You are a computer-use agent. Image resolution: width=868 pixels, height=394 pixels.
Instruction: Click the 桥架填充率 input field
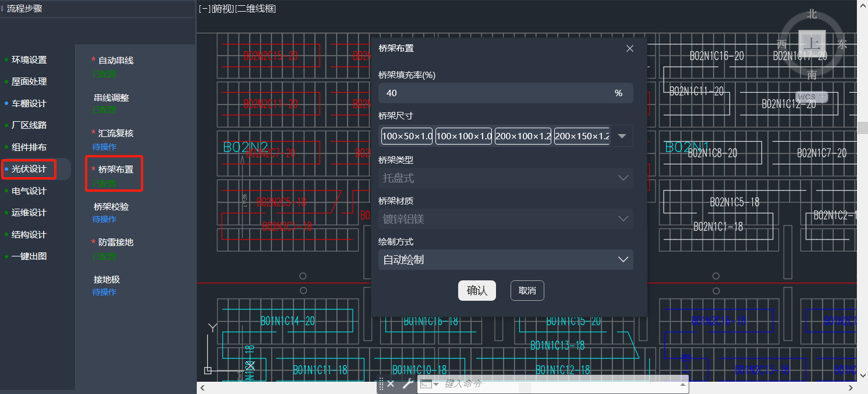(495, 93)
